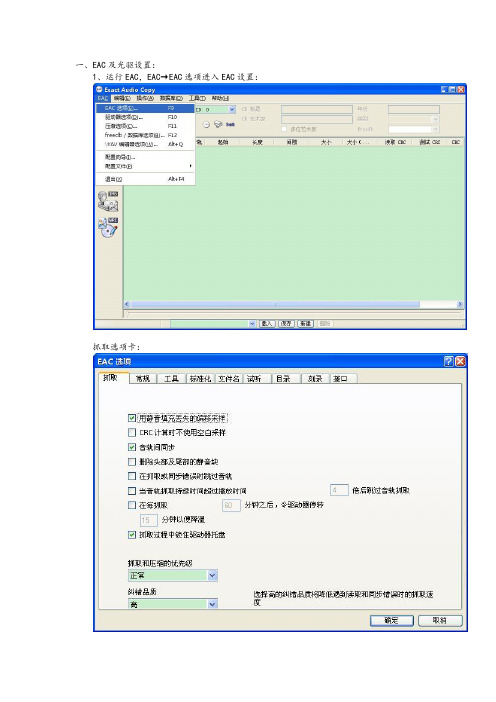Click the 保存 button in EAC bottom bar
496x702 pixels.
pyautogui.click(x=286, y=323)
